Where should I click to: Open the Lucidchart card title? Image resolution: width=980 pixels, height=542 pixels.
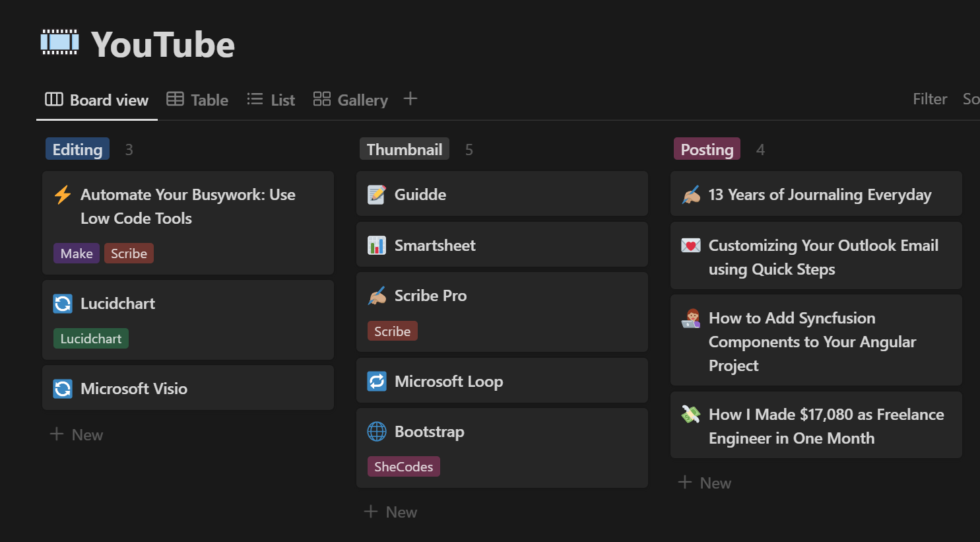pos(117,304)
